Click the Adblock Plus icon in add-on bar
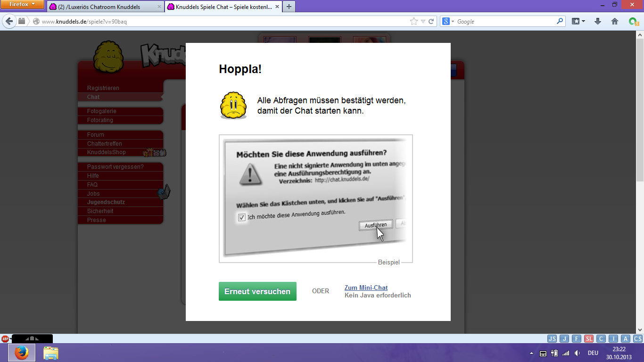 pos(5,338)
